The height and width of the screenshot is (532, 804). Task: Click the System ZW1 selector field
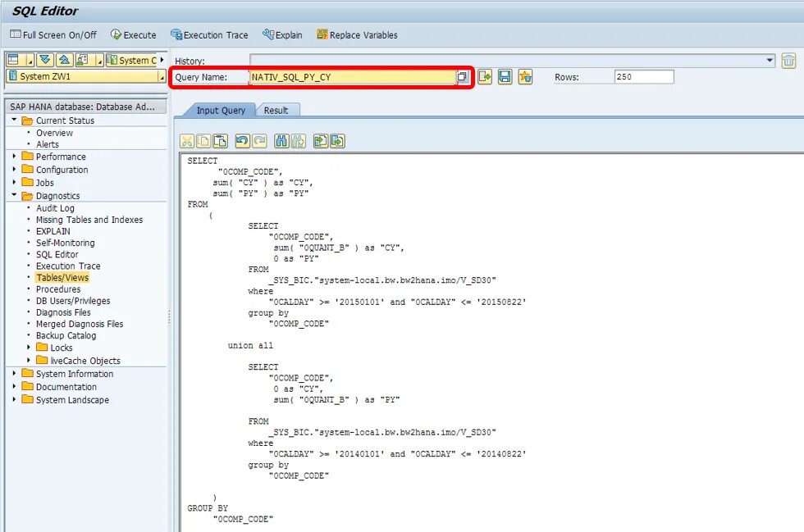82,76
